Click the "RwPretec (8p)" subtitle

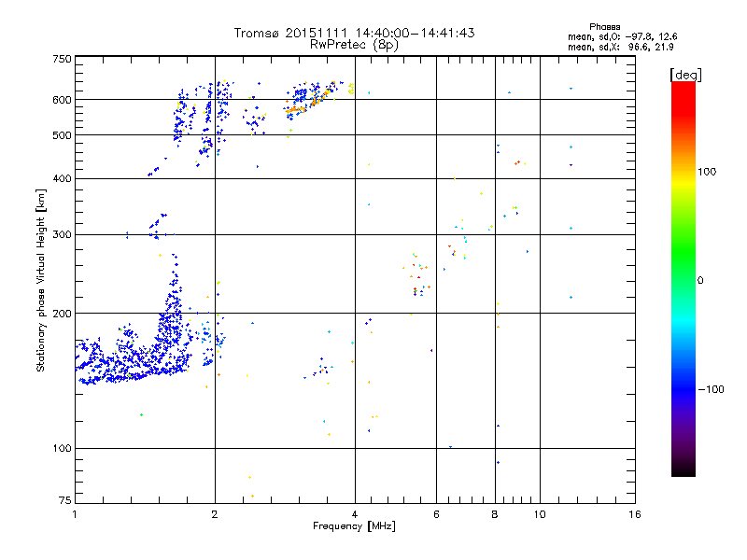point(354,45)
